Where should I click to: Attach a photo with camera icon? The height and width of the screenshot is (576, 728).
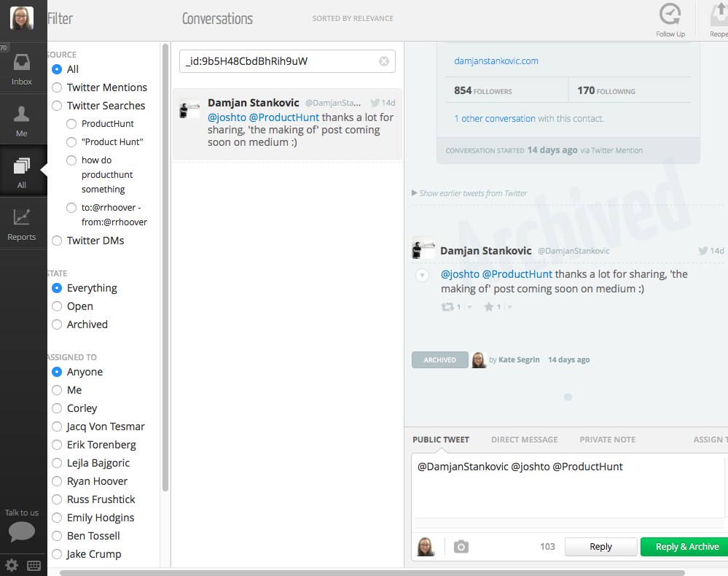pyautogui.click(x=461, y=547)
